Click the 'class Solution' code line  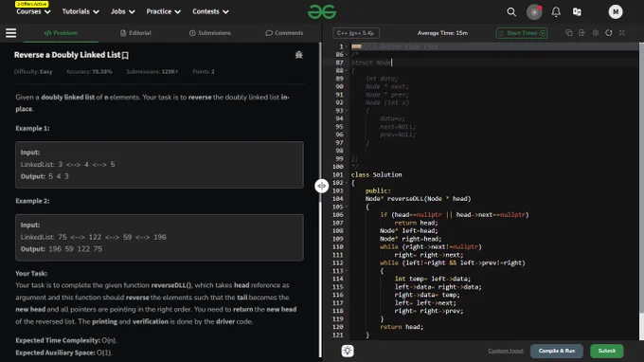tap(377, 174)
